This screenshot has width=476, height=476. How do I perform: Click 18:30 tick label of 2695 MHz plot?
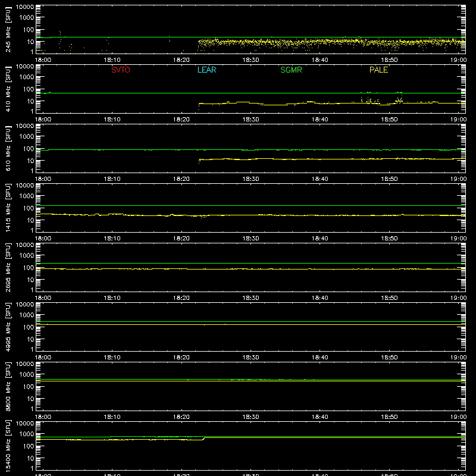pyautogui.click(x=250, y=298)
